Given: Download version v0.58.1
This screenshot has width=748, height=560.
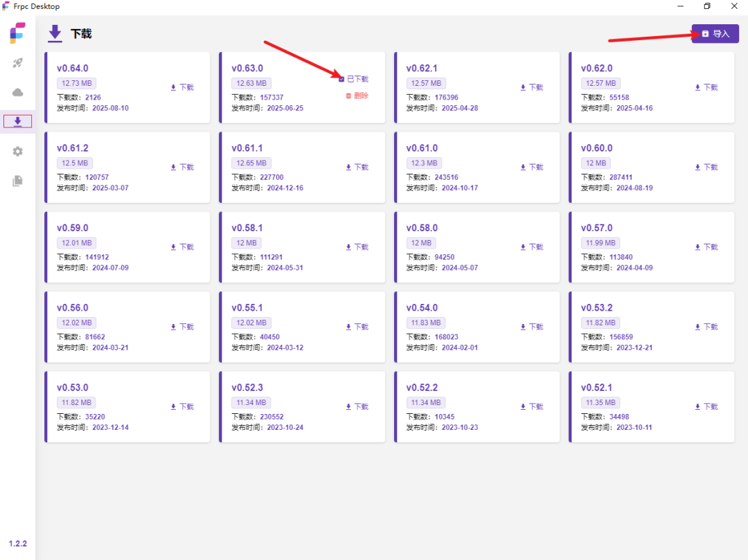Looking at the screenshot, I should coord(357,247).
